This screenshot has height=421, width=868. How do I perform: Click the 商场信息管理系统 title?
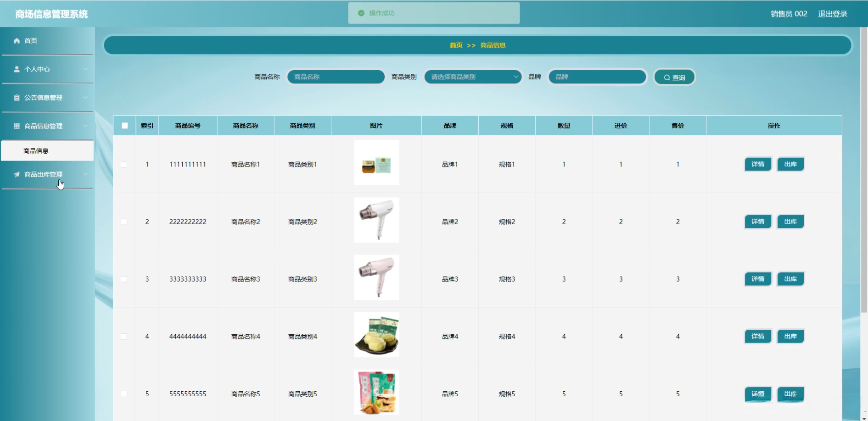pos(51,14)
